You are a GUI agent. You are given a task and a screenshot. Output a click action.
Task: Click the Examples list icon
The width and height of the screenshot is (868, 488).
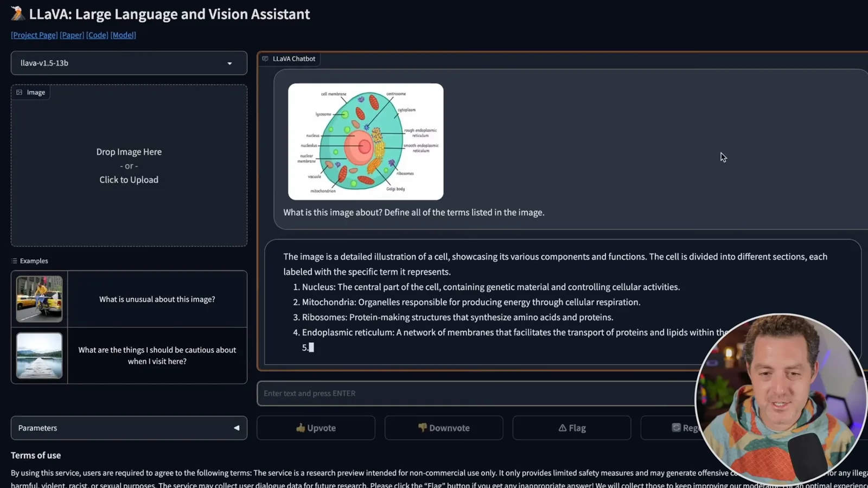14,261
